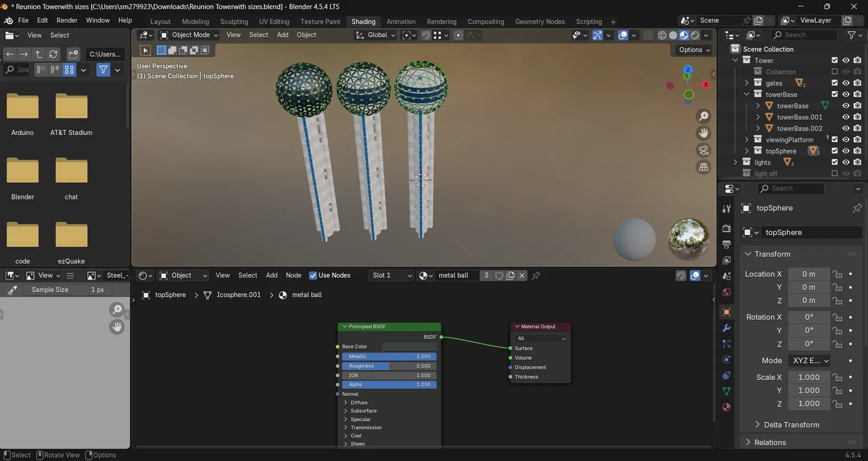Viewport: 868px width, 461px height.
Task: Open the Render menu
Action: 67,21
